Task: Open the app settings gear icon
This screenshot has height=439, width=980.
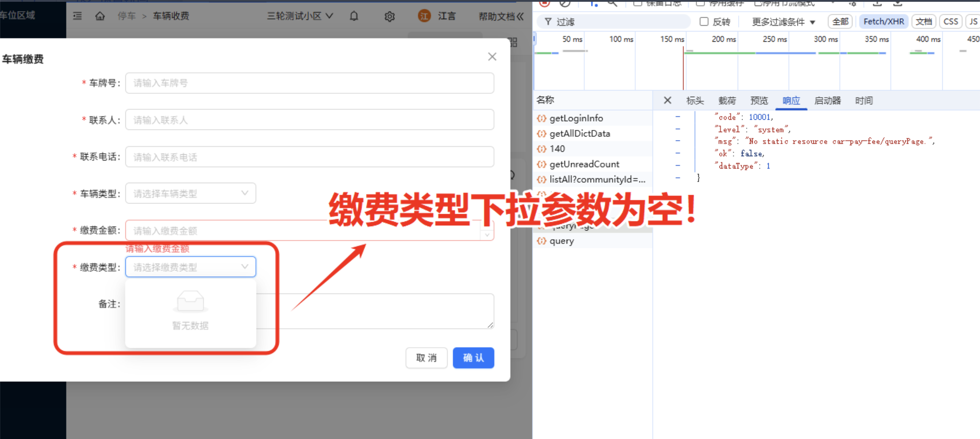Action: (389, 16)
